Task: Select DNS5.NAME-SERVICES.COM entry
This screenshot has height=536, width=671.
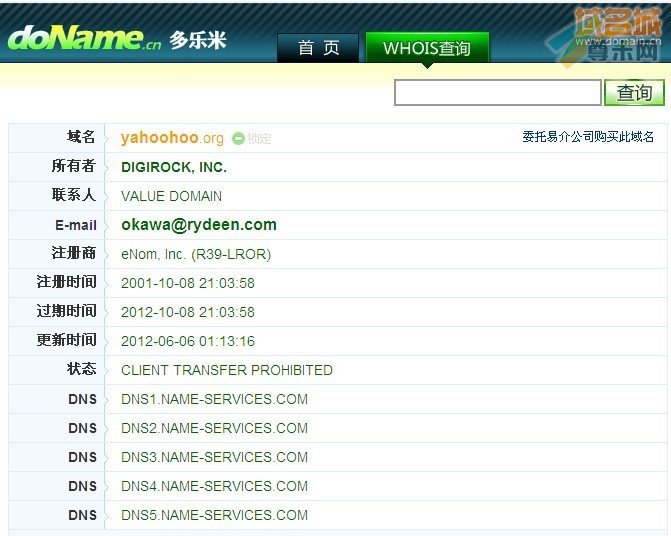Action: coord(214,515)
